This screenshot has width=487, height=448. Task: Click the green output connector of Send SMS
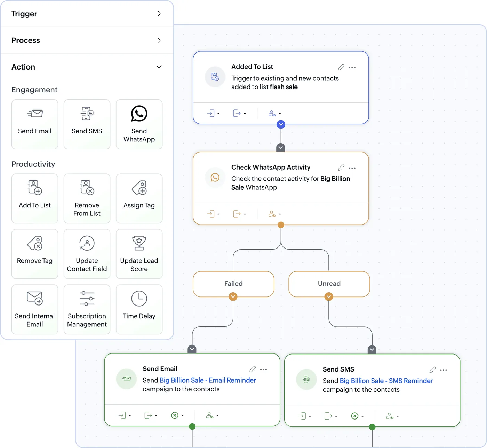pyautogui.click(x=372, y=427)
